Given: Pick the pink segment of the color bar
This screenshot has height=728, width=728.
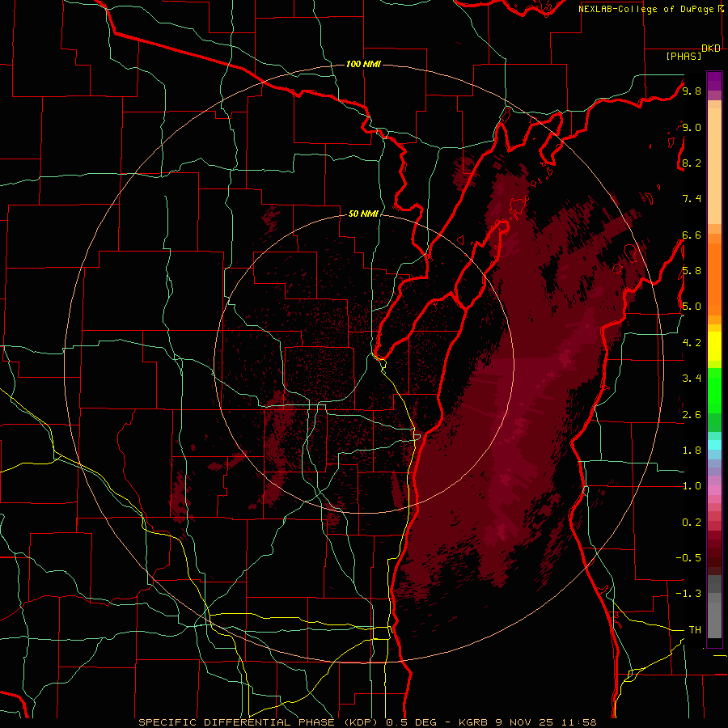Looking at the screenshot, I should pyautogui.click(x=714, y=490).
